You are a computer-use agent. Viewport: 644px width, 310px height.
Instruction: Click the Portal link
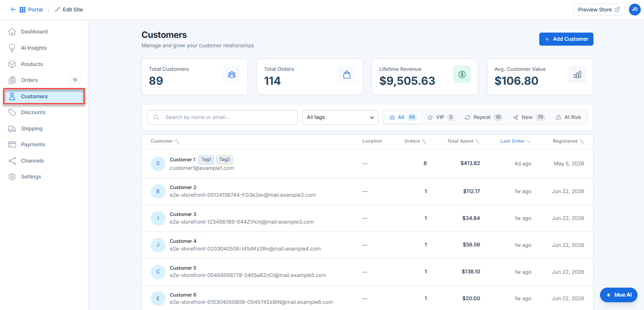35,9
